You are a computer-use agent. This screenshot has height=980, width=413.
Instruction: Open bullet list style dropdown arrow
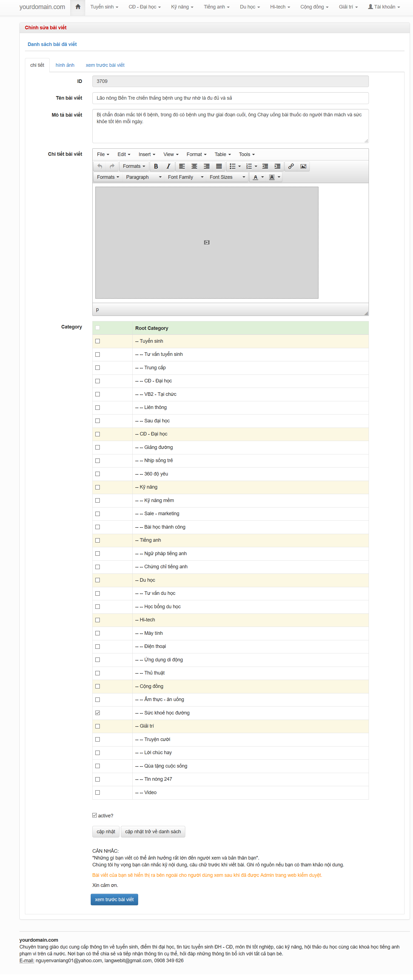240,166
